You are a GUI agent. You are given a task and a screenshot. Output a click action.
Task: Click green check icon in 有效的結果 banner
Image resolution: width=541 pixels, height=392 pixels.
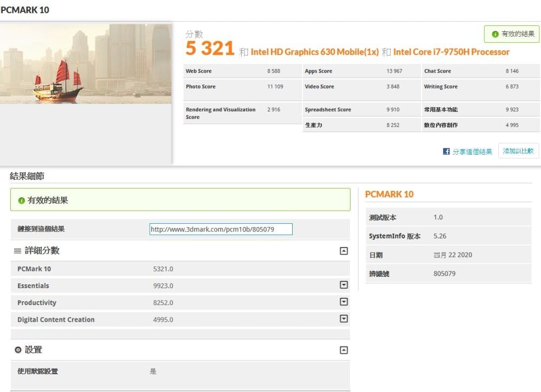22,201
